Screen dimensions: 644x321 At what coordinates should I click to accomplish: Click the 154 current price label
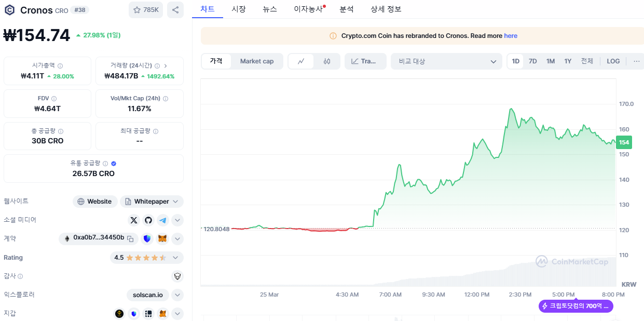coord(624,142)
